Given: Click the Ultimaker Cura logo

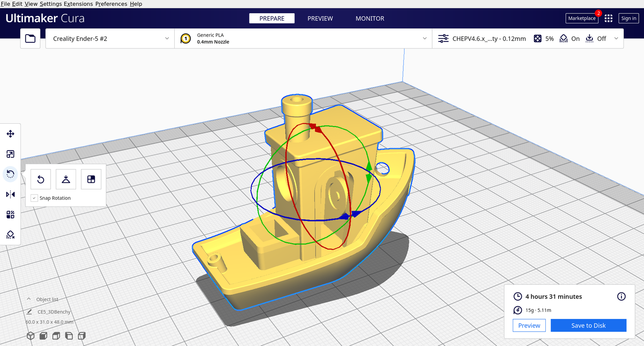Looking at the screenshot, I should point(45,18).
